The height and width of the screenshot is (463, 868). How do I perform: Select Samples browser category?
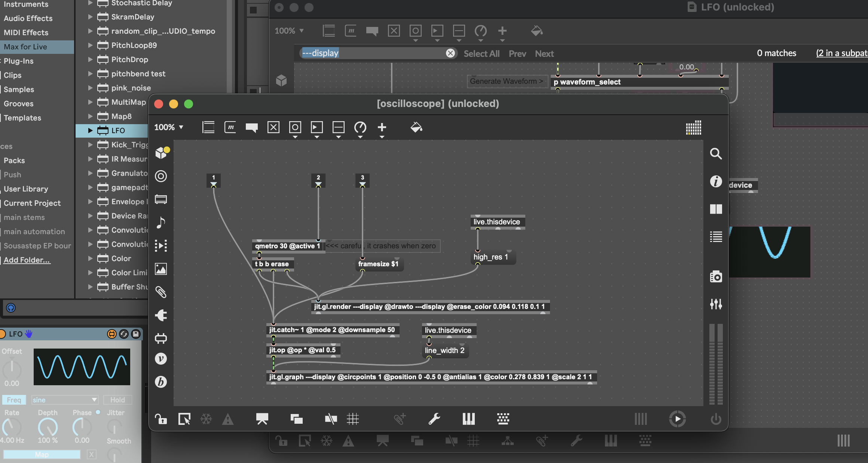click(x=19, y=89)
